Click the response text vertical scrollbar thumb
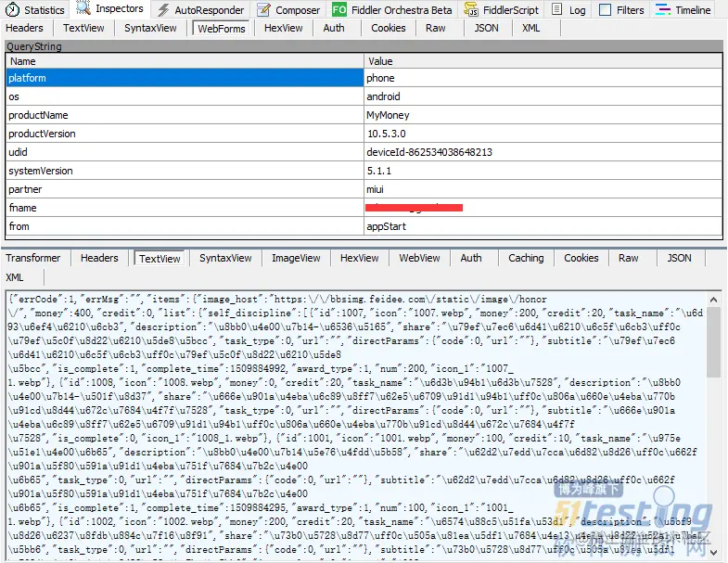 click(713, 342)
